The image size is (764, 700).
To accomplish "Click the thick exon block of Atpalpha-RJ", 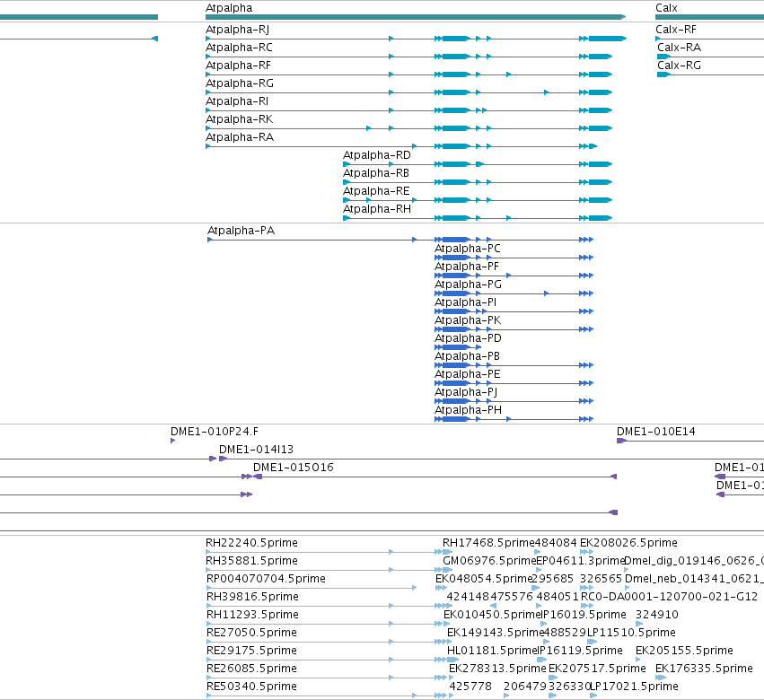I will (455, 39).
